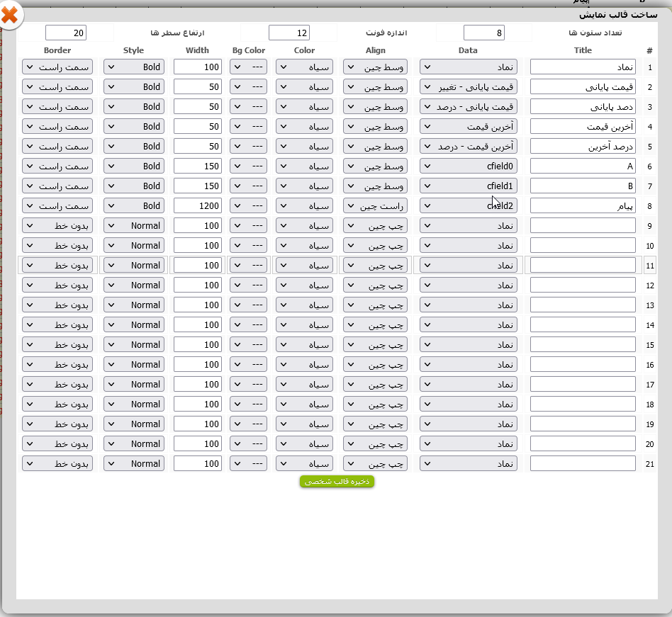Viewport: 672px width, 617px height.
Task: Click the column count input field
Action: pos(484,33)
